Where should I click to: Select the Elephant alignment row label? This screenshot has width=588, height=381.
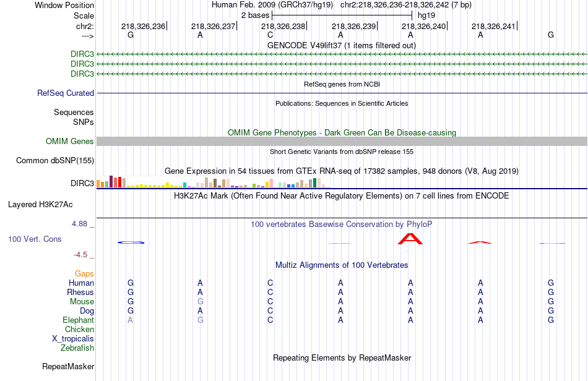point(79,320)
